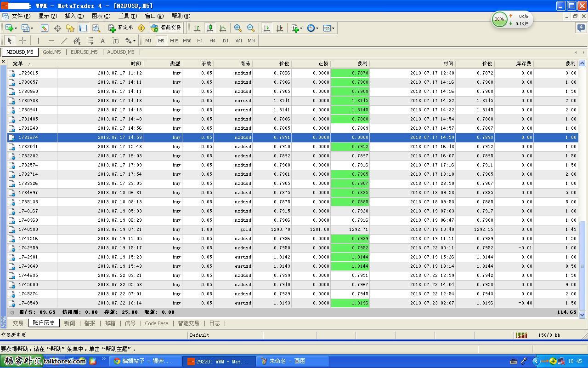Image resolution: width=588 pixels, height=368 pixels.
Task: Select the text A tool
Action: (x=102, y=40)
